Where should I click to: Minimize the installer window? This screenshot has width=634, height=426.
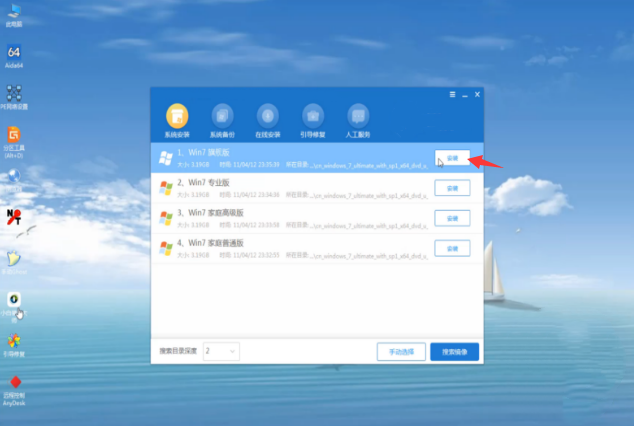[x=465, y=95]
